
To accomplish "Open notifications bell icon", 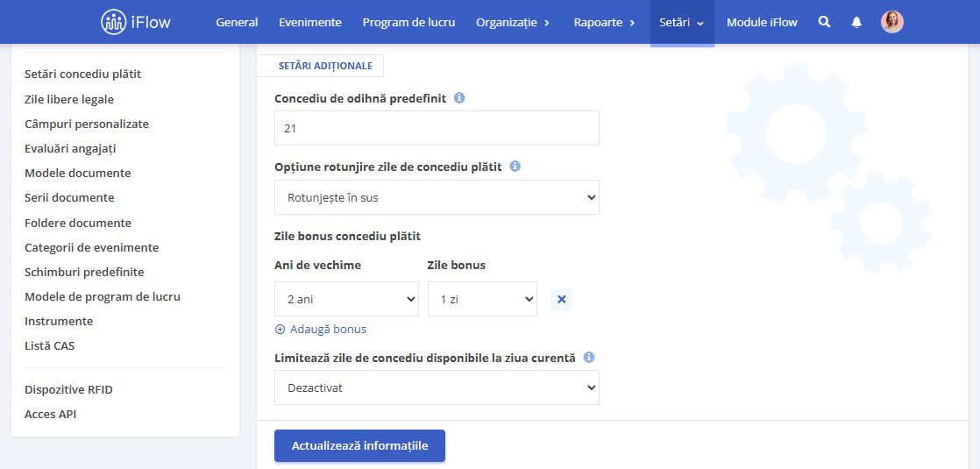I will [x=856, y=22].
